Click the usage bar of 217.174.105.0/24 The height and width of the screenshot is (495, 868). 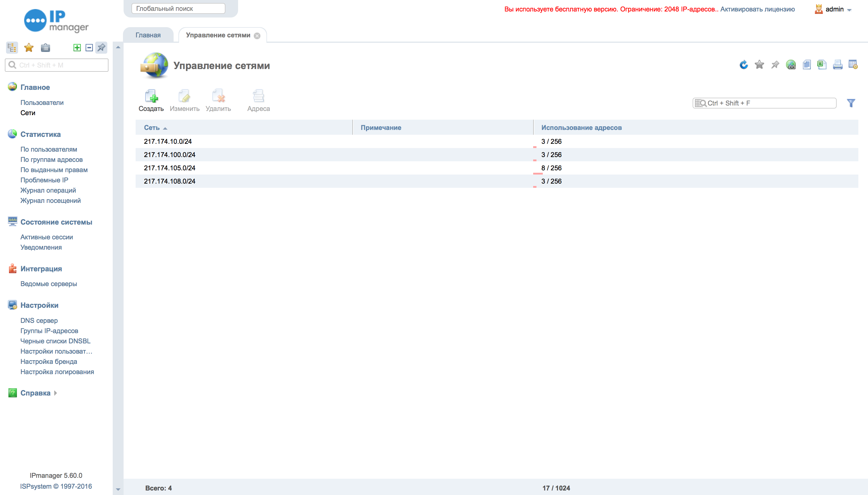tap(538, 173)
